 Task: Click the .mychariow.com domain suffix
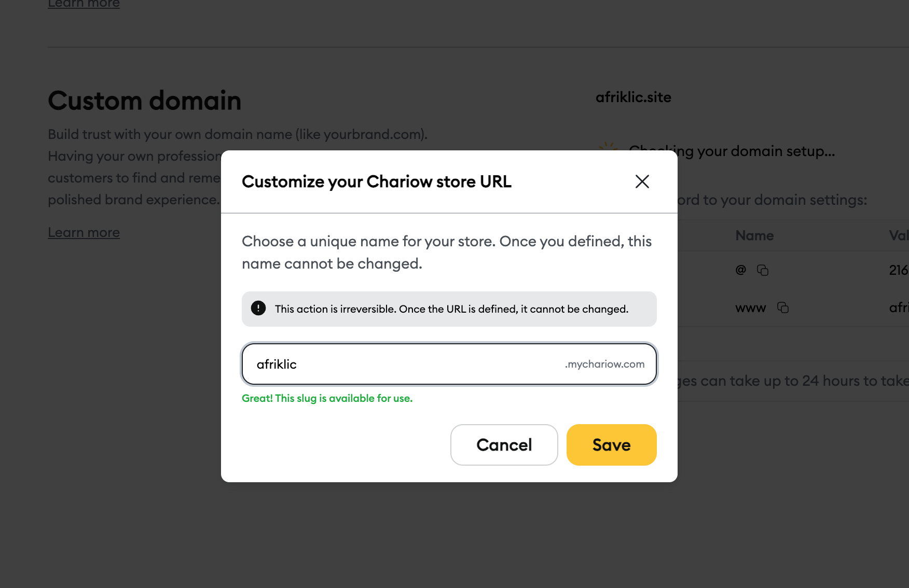click(x=604, y=364)
